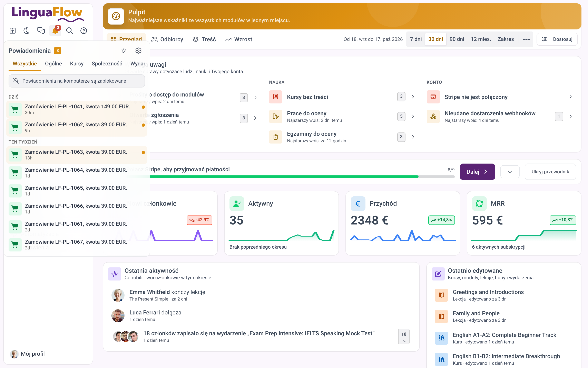
Task: Select the Wszystkie notifications tab
Action: pos(25,64)
